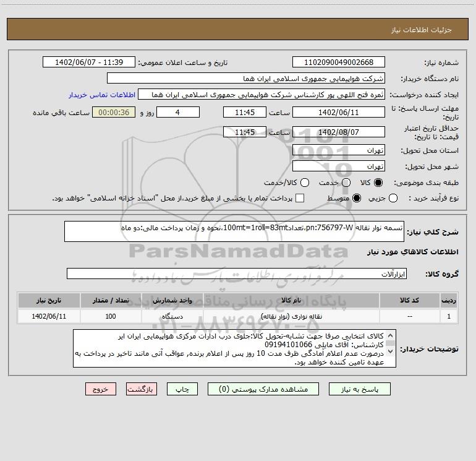Click the delivery province تهران field
476x461 pixels.
339,150
